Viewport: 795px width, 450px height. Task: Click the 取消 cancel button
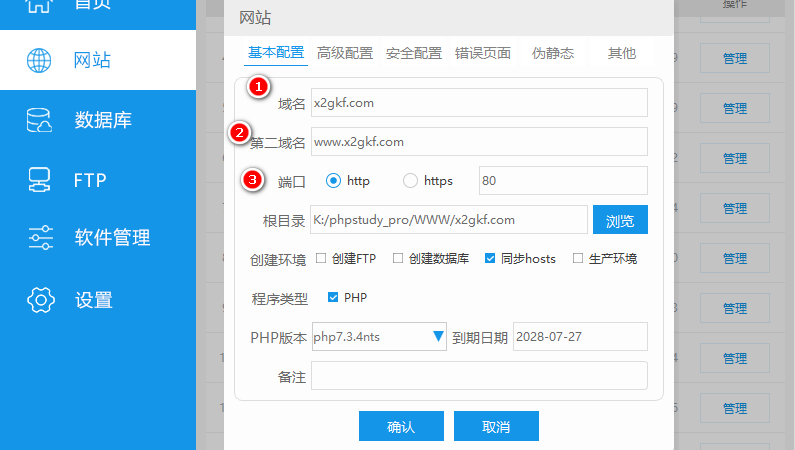[496, 426]
